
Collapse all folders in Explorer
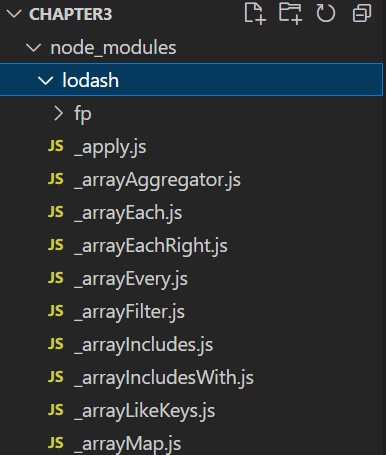(x=362, y=13)
